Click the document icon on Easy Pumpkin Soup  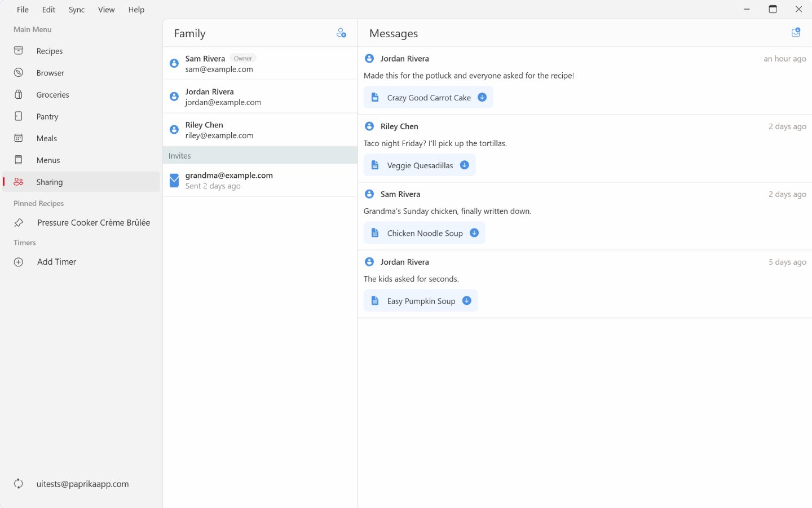coord(375,301)
